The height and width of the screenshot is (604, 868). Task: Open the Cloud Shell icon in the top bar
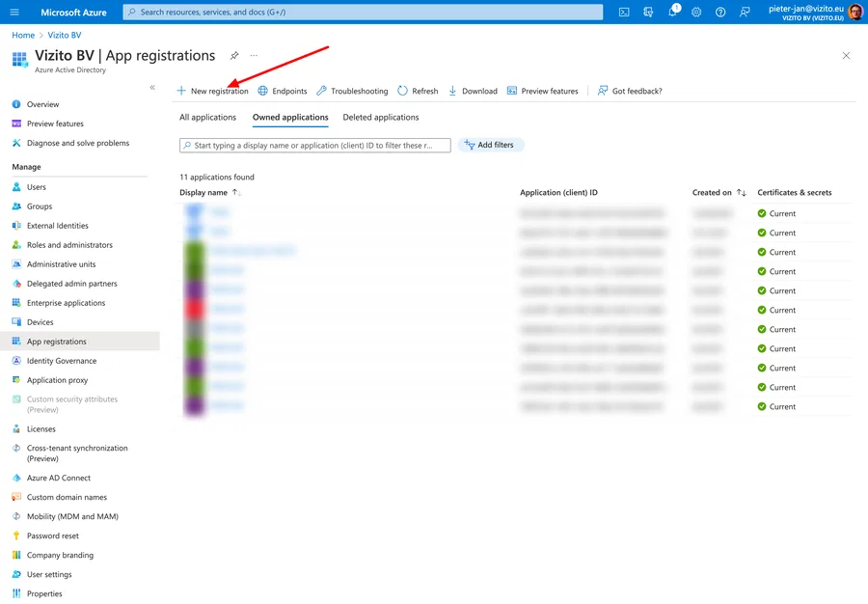tap(623, 12)
